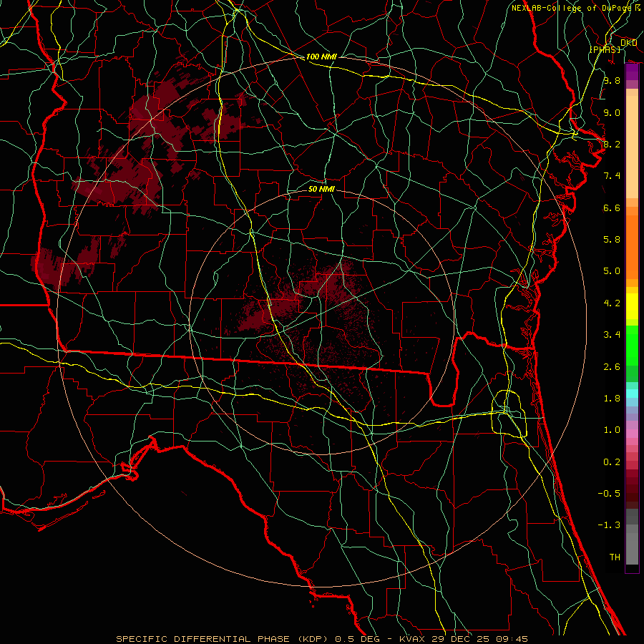This screenshot has width=644, height=644.
Task: Click the -0.5 legend value
Action: (610, 493)
